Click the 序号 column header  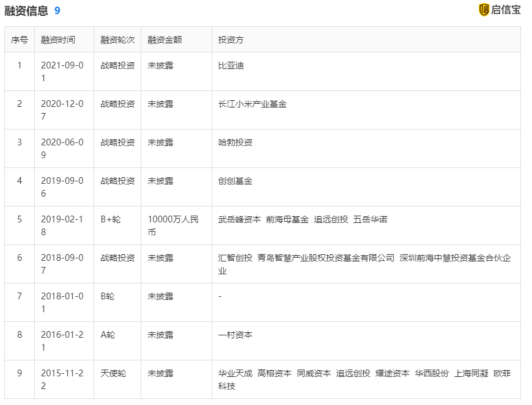(x=20, y=40)
